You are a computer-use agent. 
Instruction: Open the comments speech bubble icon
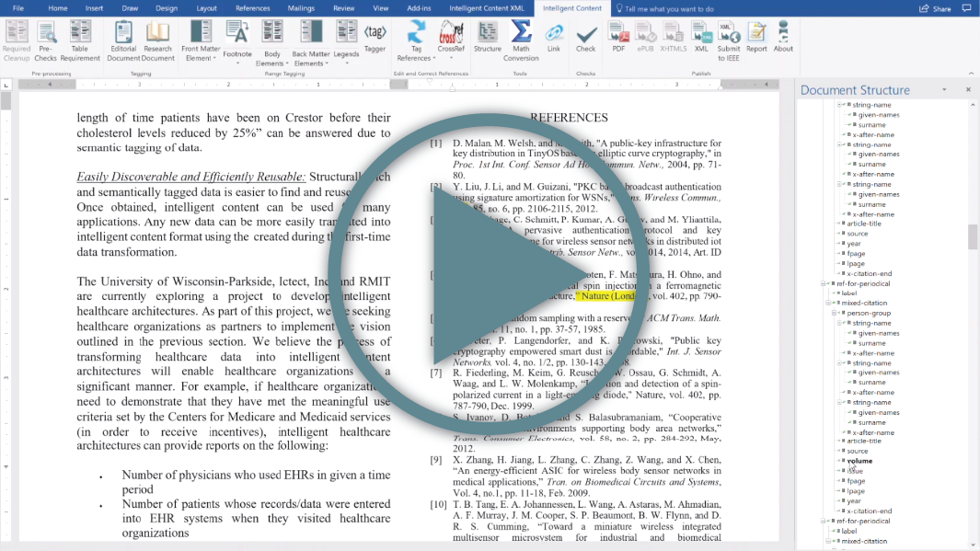[966, 8]
